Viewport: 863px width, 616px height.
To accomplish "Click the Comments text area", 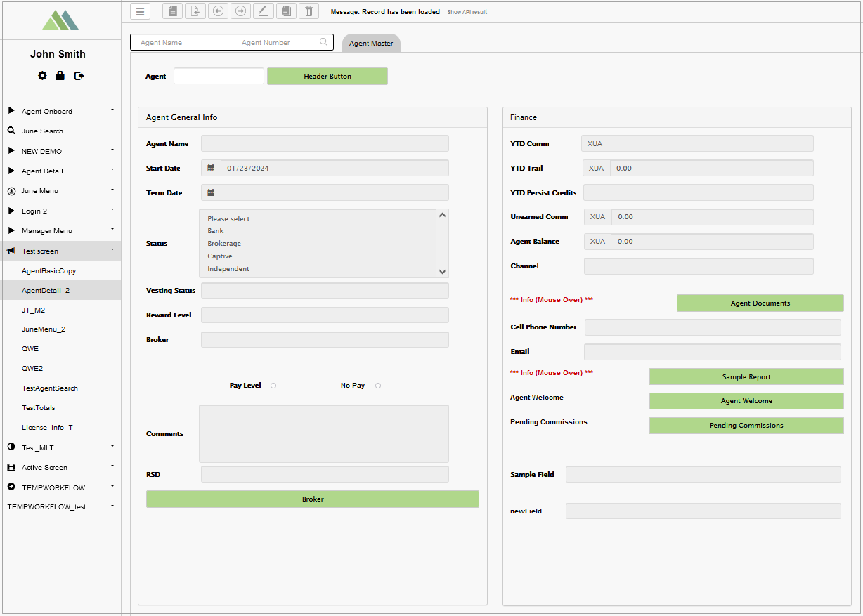I will pyautogui.click(x=324, y=433).
